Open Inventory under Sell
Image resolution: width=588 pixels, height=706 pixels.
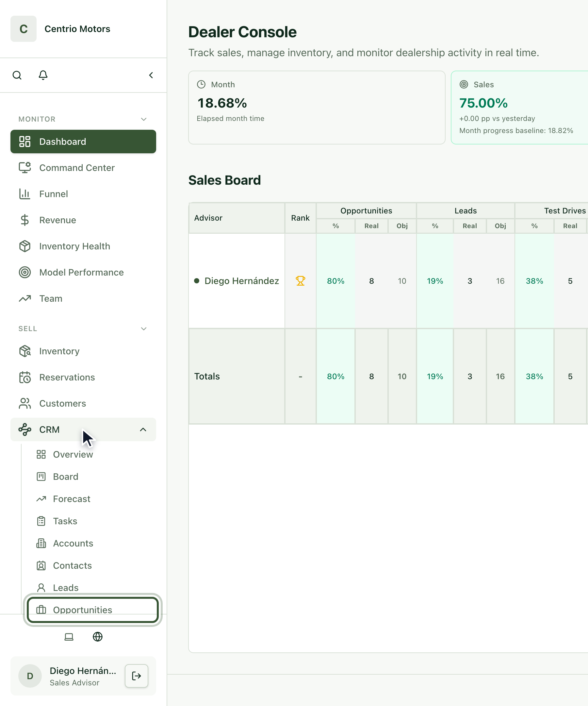coord(83,351)
